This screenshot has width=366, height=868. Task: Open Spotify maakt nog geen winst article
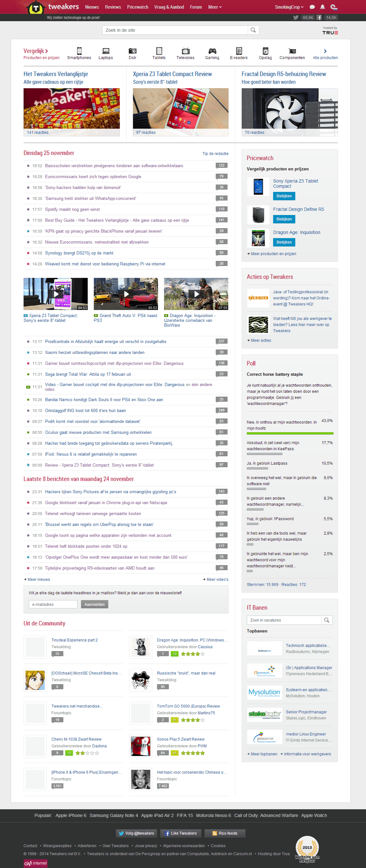[72, 209]
